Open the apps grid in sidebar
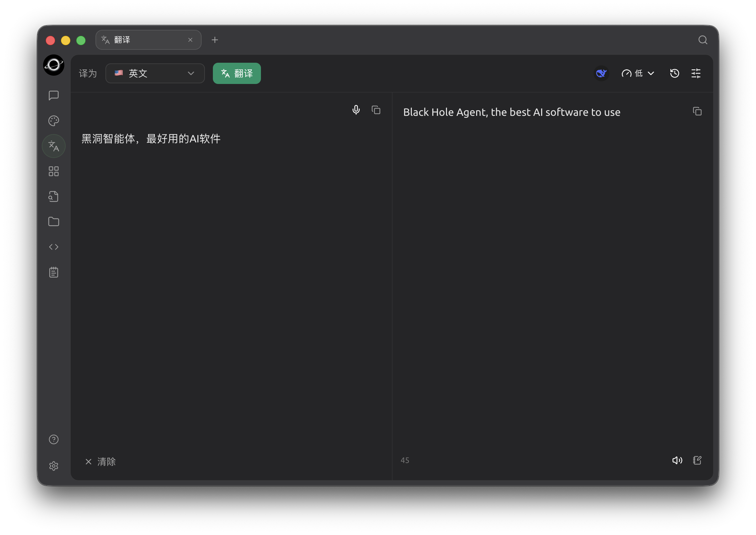 point(53,171)
